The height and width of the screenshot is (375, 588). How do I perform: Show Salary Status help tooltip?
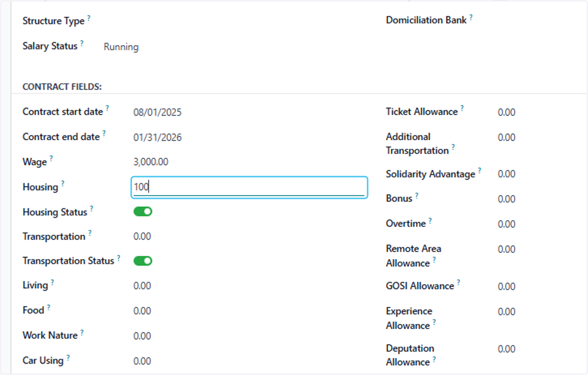pos(82,43)
